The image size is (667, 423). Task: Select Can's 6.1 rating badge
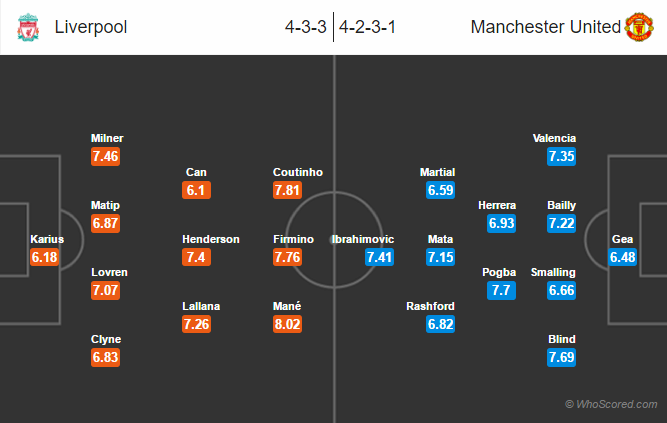tap(196, 190)
